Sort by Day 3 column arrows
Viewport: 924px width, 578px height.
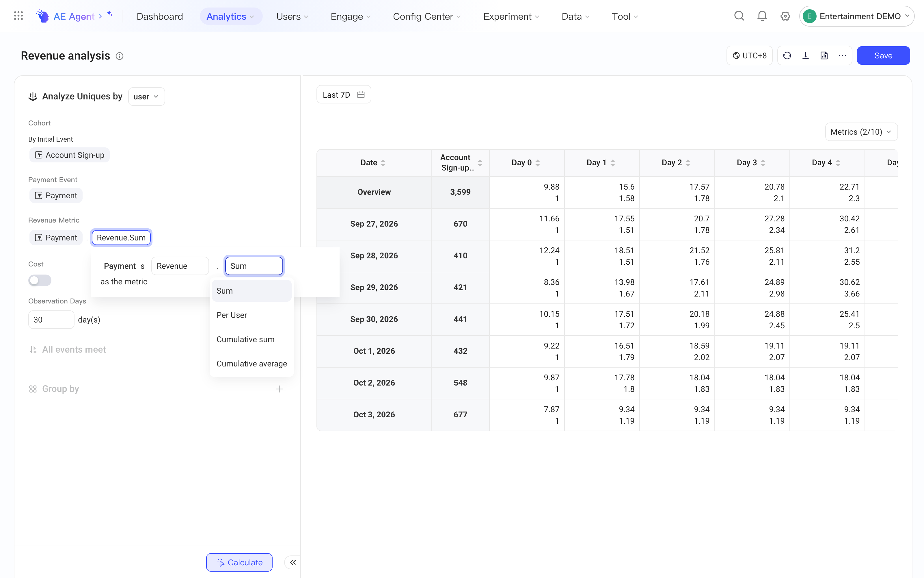(x=763, y=163)
